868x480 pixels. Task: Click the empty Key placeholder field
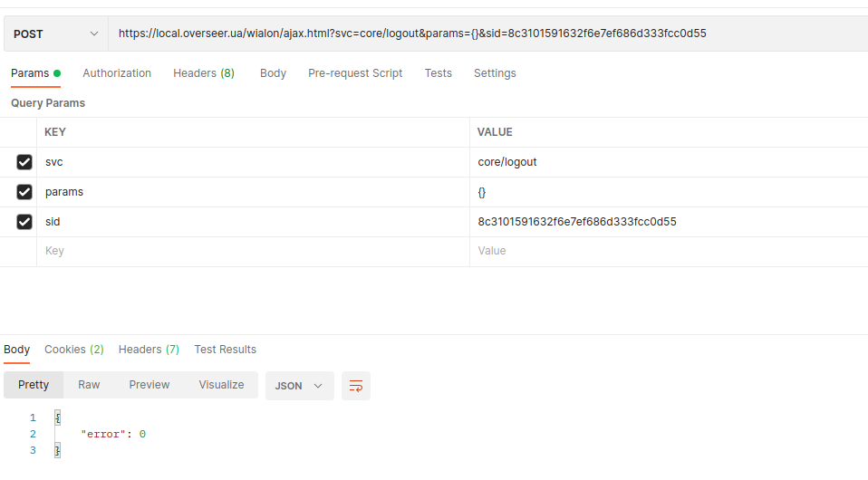tap(252, 251)
